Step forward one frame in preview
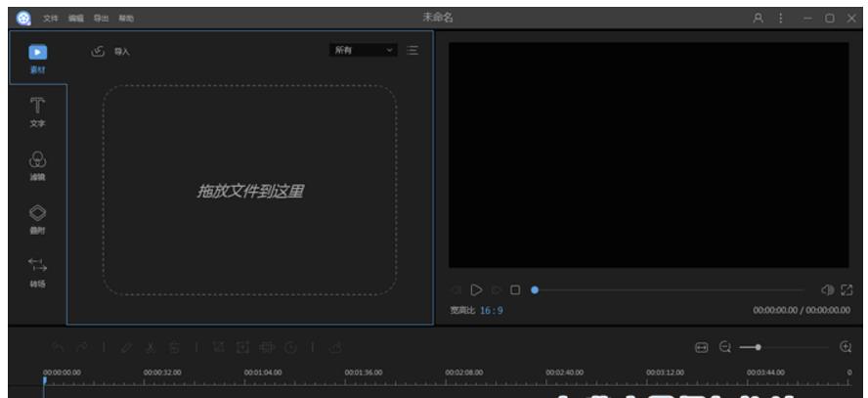 pyautogui.click(x=496, y=290)
